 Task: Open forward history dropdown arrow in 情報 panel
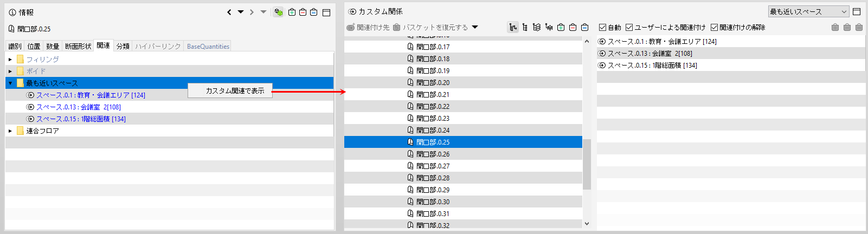pyautogui.click(x=263, y=12)
